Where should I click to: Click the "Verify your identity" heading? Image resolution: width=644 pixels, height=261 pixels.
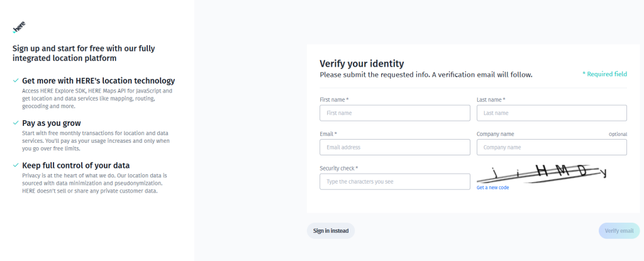click(362, 64)
